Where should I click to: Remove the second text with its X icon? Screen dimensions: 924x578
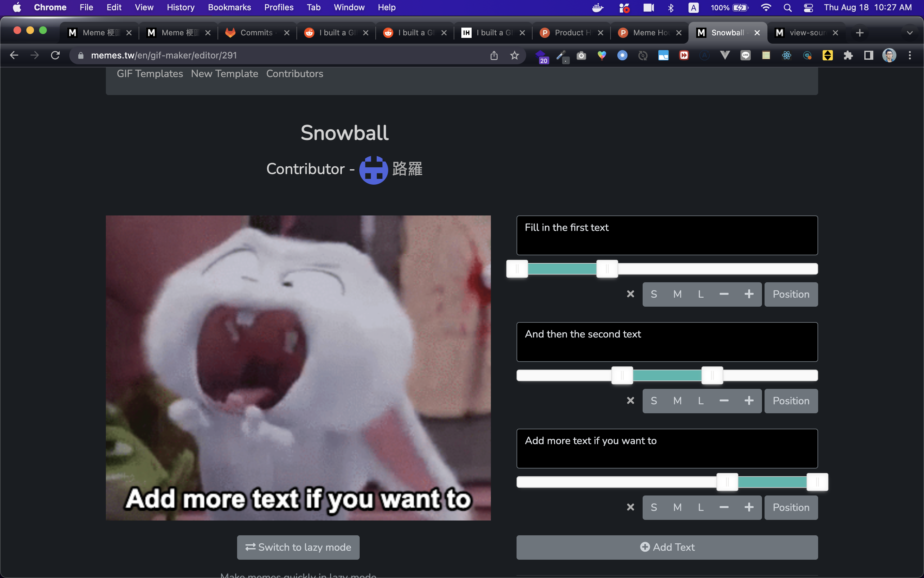(x=630, y=401)
